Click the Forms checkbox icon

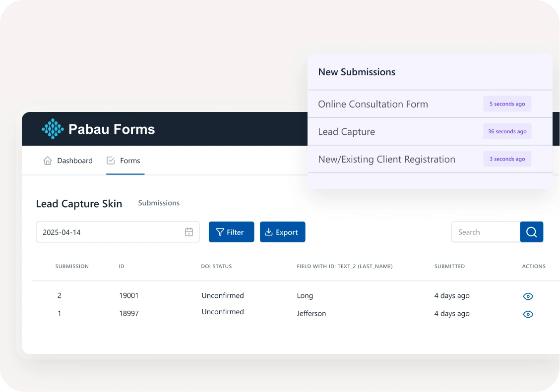pyautogui.click(x=111, y=161)
